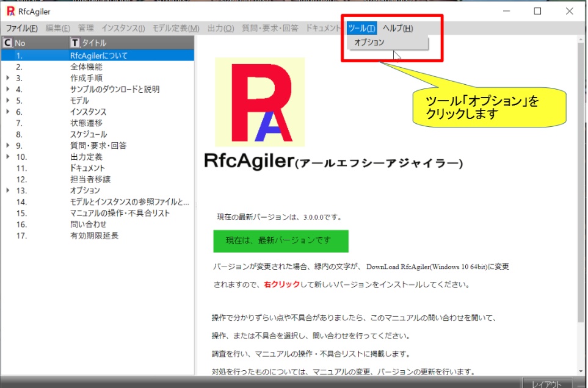588x388 pixels.
Task: Click the RfcAgiler app icon in title bar
Action: pyautogui.click(x=11, y=11)
